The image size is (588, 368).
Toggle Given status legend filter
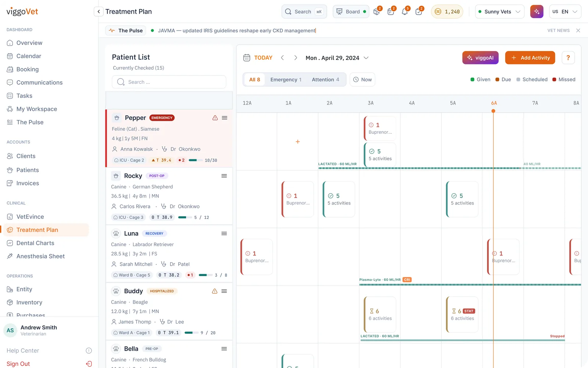point(480,79)
